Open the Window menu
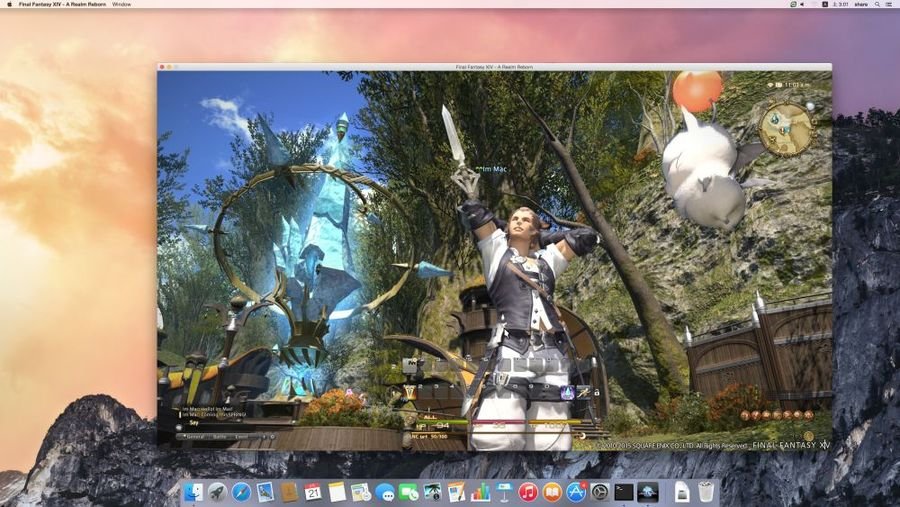The image size is (900, 507). click(x=121, y=5)
